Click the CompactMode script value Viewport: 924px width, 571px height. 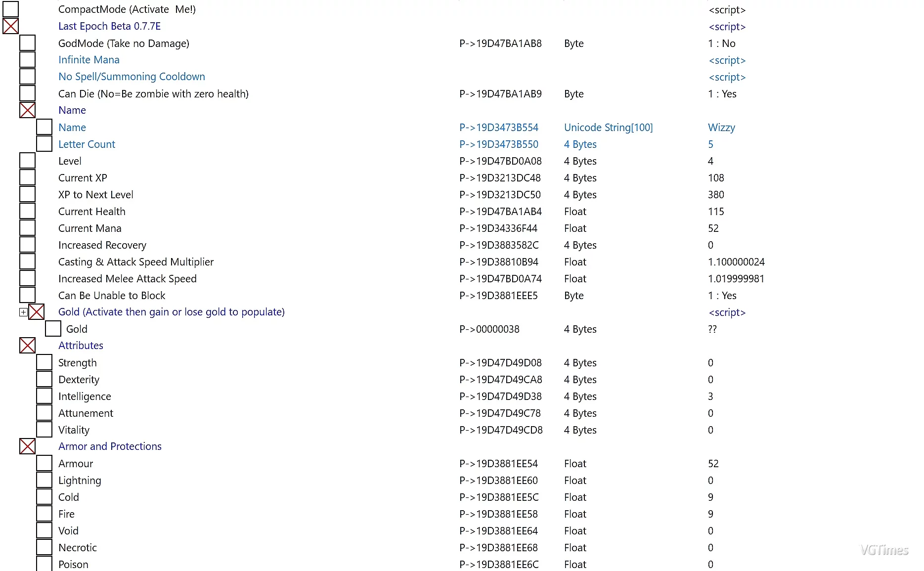click(x=727, y=10)
